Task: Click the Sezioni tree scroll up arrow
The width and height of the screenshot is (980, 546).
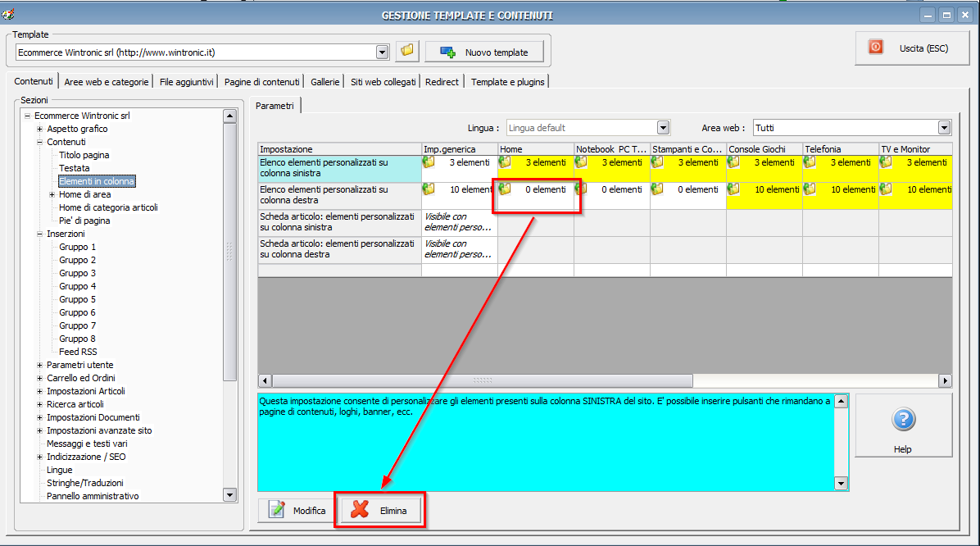Action: (229, 116)
